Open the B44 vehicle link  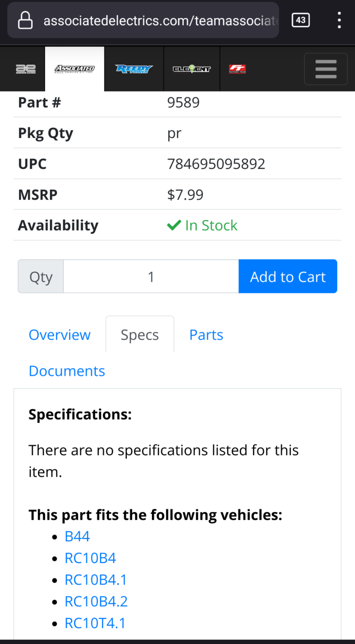tap(77, 536)
